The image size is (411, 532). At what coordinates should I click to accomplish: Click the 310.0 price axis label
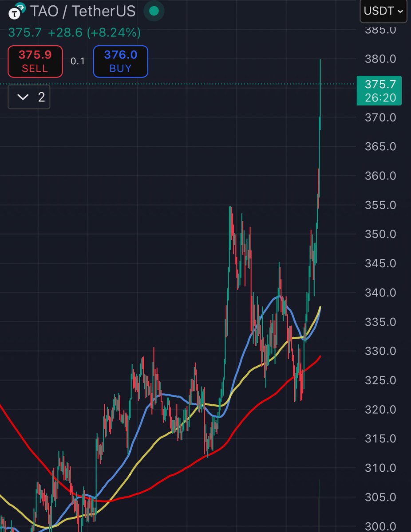[380, 468]
